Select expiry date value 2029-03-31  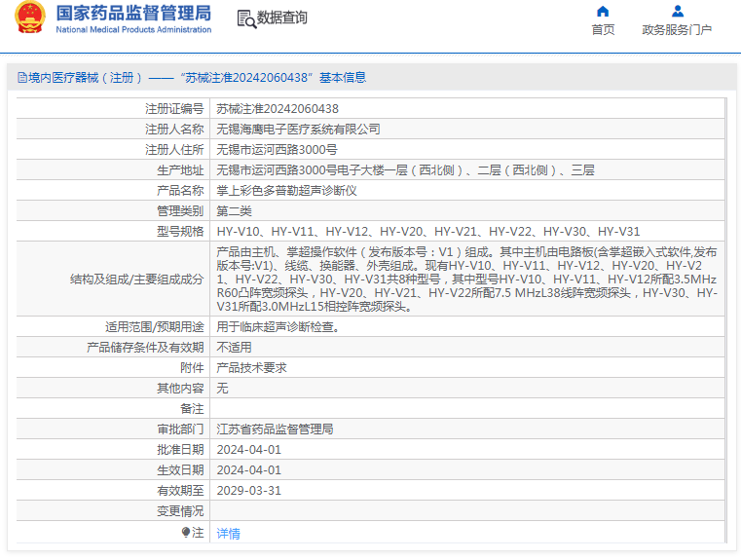tap(248, 491)
